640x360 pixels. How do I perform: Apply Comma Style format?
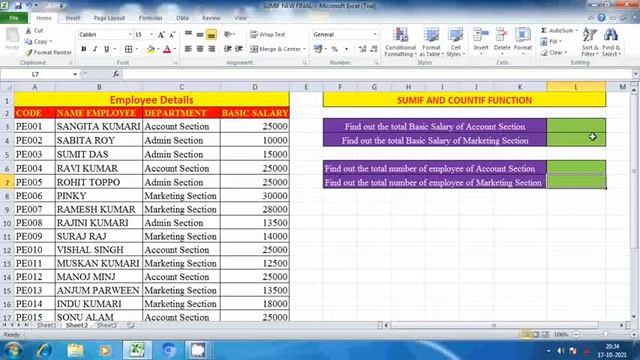point(347,49)
